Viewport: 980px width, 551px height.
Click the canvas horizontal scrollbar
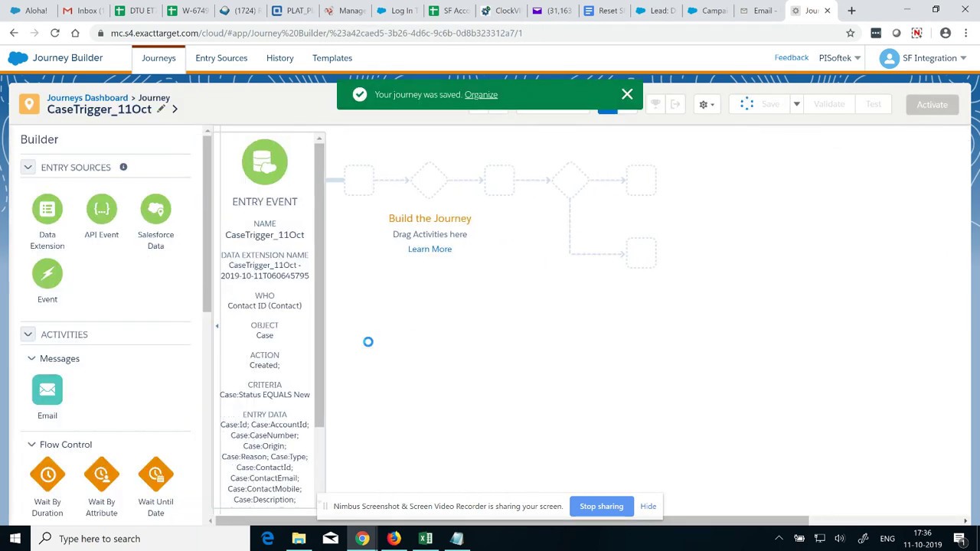click(512, 521)
